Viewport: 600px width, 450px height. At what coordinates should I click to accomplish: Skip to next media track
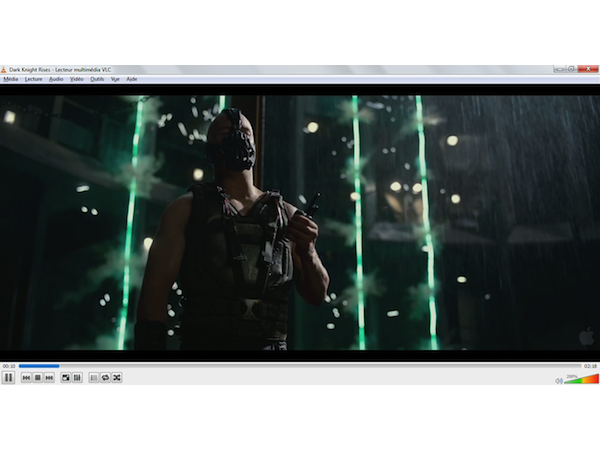point(49,378)
